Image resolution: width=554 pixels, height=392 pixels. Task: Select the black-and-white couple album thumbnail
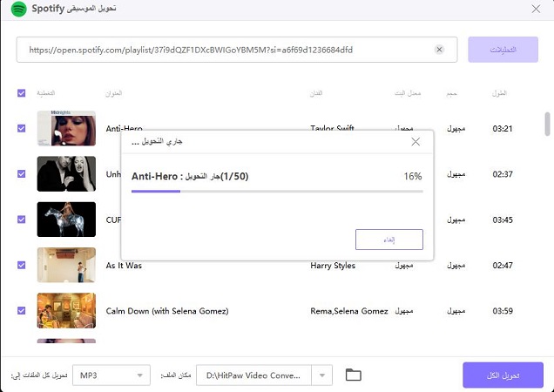pyautogui.click(x=66, y=174)
